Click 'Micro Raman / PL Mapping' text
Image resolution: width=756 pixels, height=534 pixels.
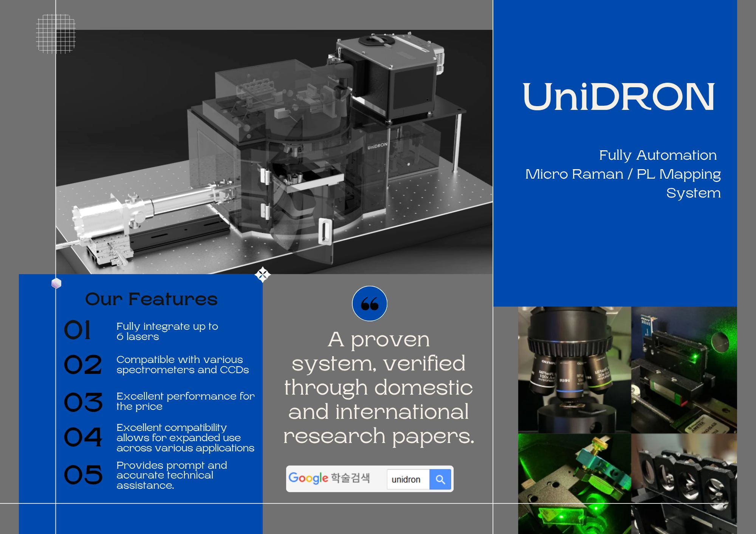point(623,174)
